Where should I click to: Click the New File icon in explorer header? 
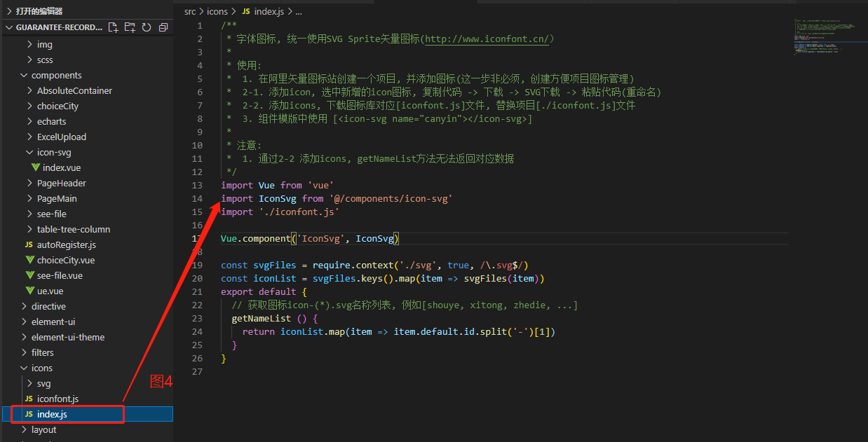[x=114, y=27]
